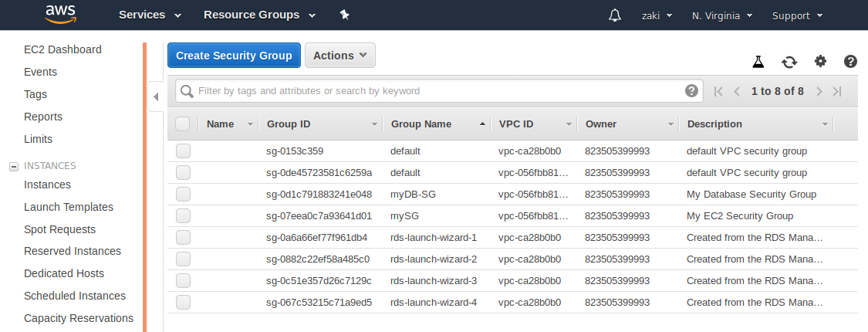Open the Services menu
The height and width of the screenshot is (332, 868).
[x=150, y=15]
